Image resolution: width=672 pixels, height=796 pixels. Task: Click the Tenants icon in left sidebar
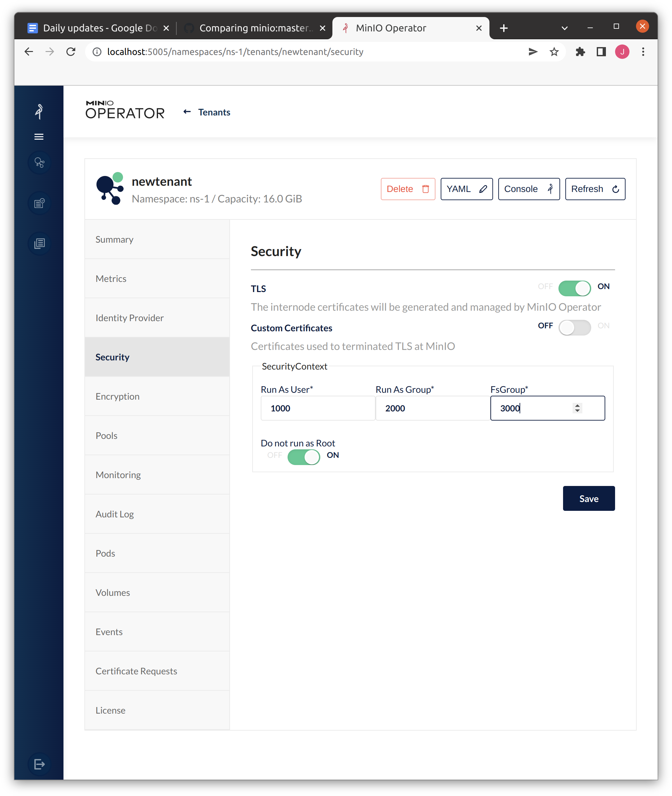coord(39,163)
